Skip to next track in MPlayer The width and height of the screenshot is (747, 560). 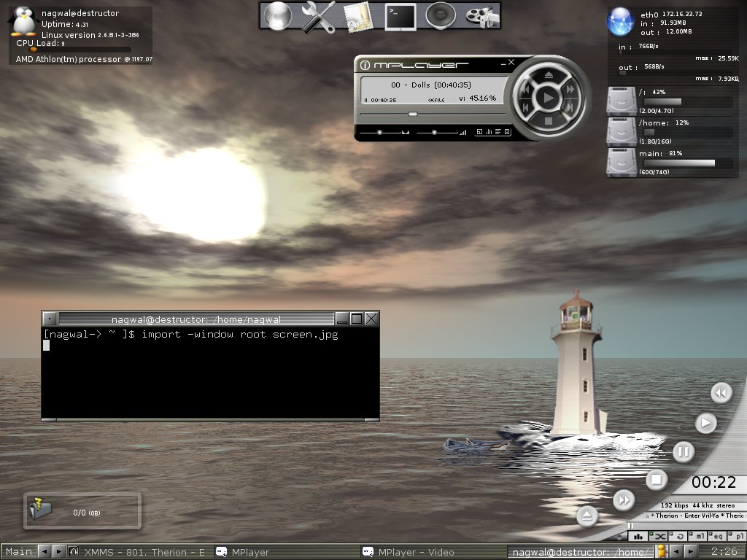(x=570, y=108)
